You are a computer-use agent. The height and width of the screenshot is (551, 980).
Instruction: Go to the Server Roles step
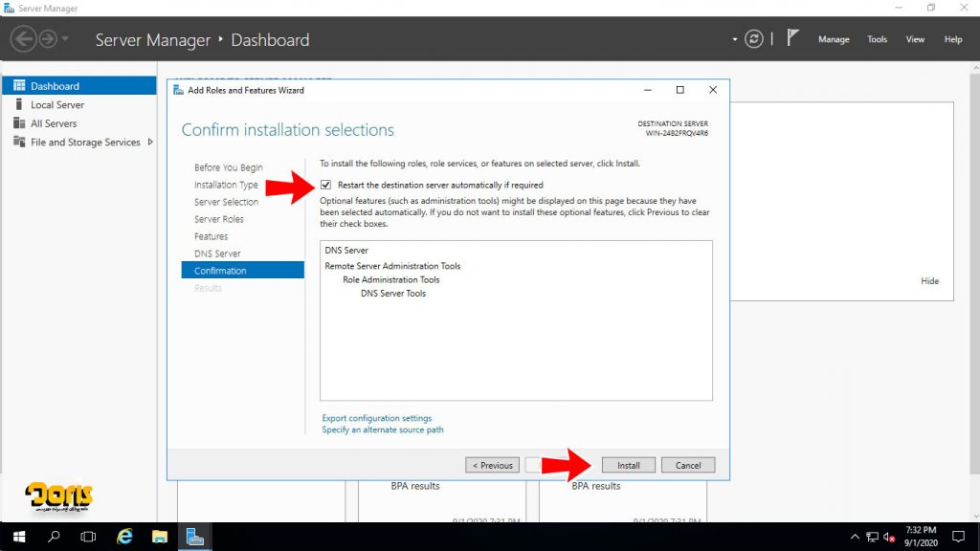219,219
